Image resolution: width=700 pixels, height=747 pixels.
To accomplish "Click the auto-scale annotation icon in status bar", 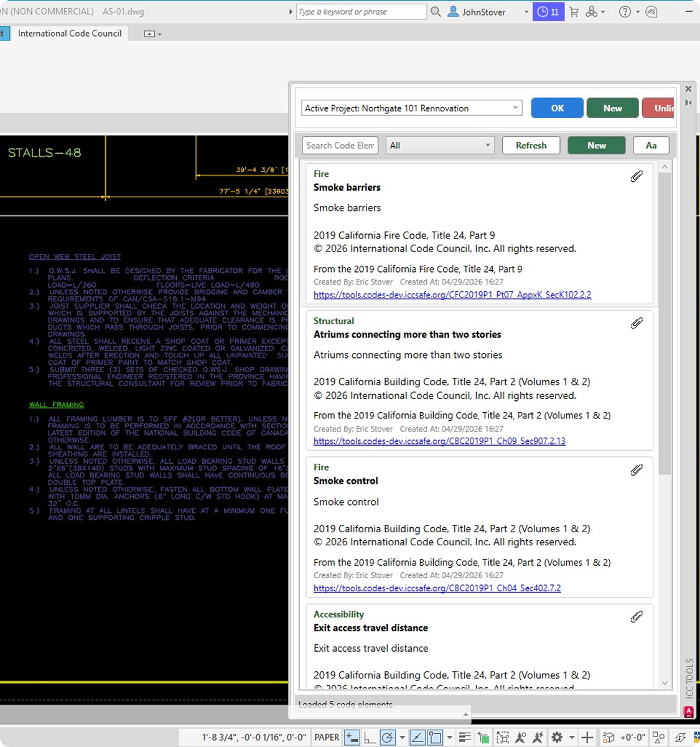I will click(x=538, y=738).
